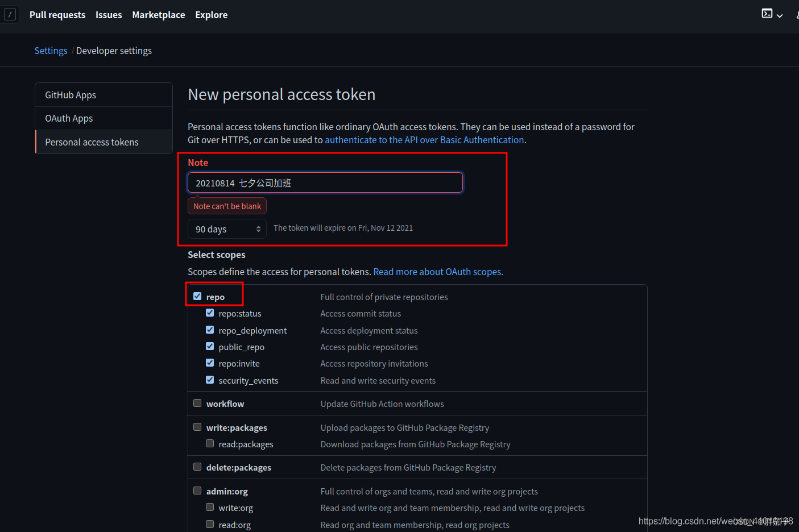799x532 pixels.
Task: Click the slash search shortcut icon
Action: point(10,15)
